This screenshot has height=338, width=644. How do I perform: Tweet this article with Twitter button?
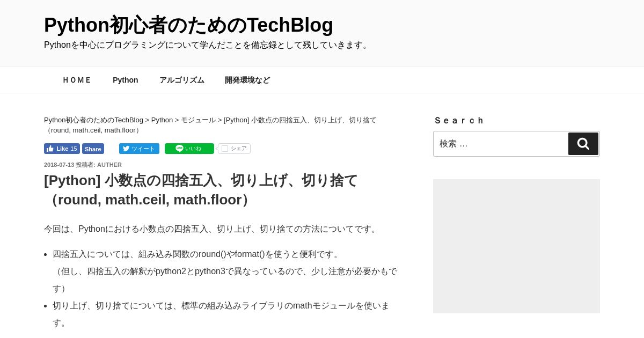(x=139, y=149)
